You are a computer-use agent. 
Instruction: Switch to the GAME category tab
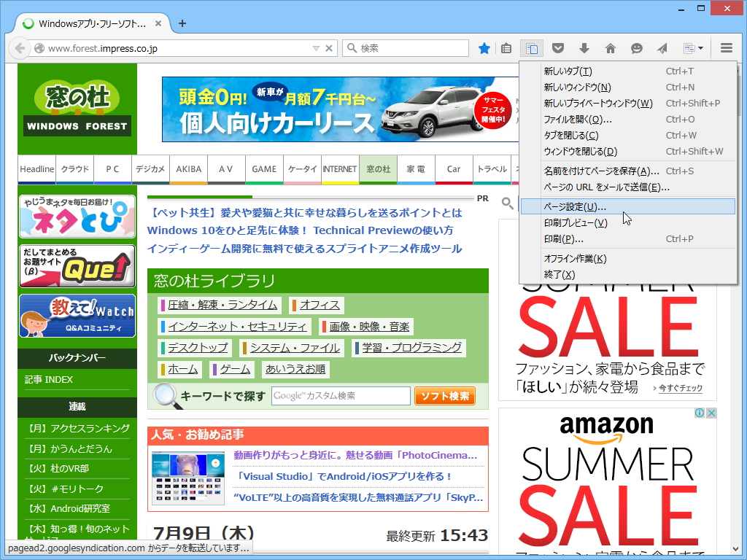pyautogui.click(x=264, y=168)
